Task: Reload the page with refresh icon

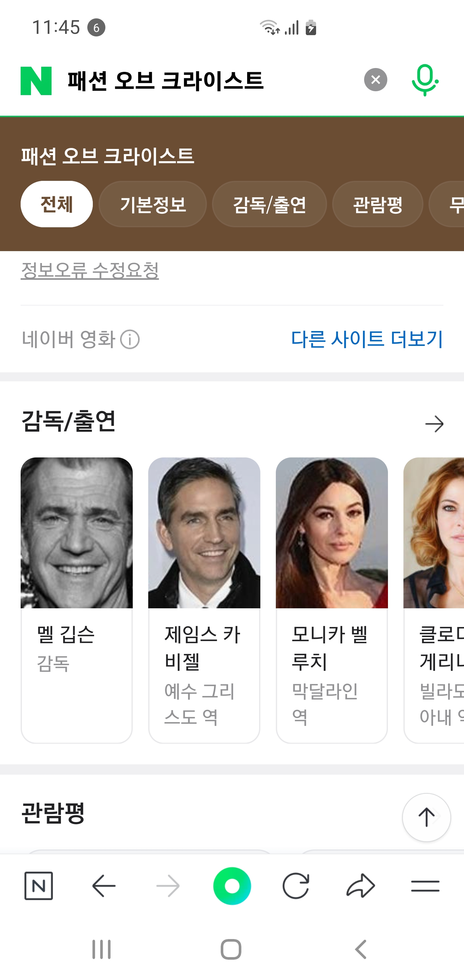Action: (x=295, y=886)
